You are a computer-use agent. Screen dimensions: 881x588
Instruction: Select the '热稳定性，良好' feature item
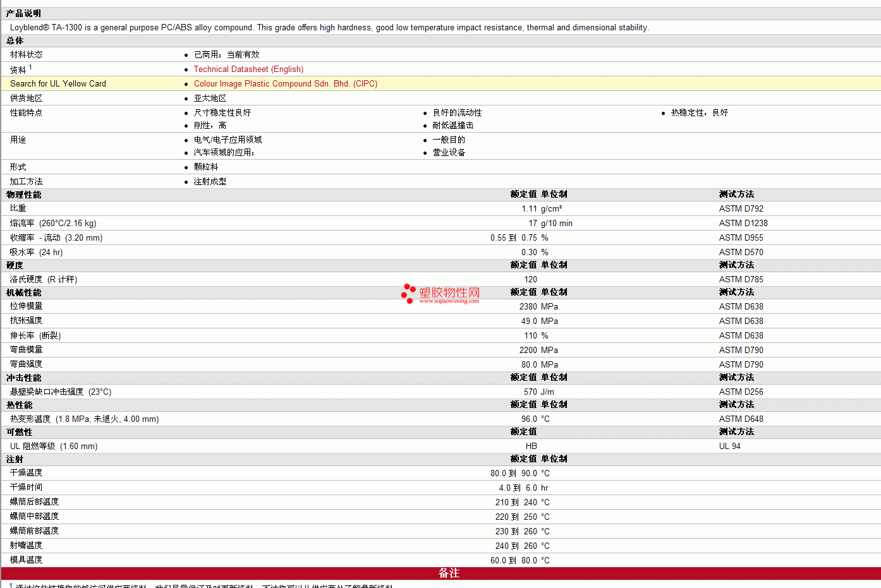click(700, 113)
